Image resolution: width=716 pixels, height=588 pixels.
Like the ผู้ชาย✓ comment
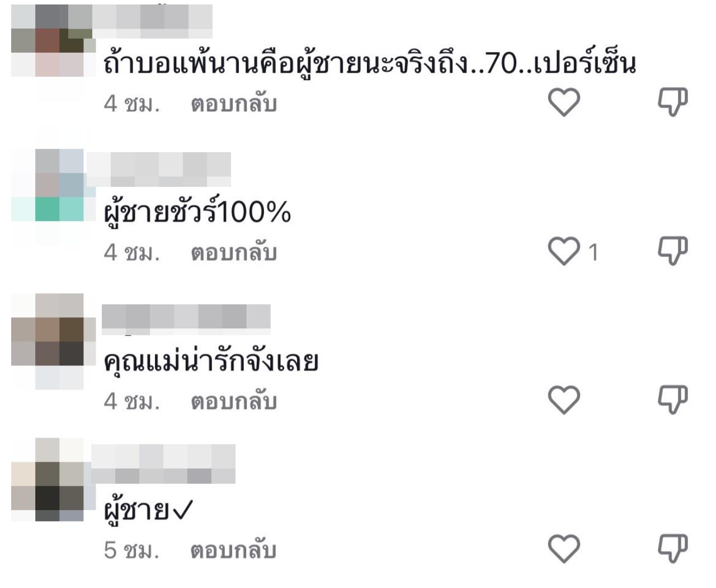[x=563, y=549]
